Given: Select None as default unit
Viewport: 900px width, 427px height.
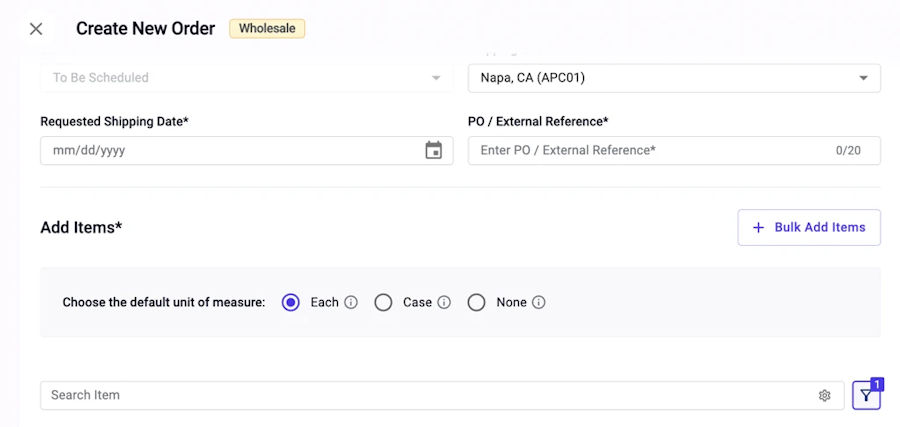Looking at the screenshot, I should (x=476, y=302).
